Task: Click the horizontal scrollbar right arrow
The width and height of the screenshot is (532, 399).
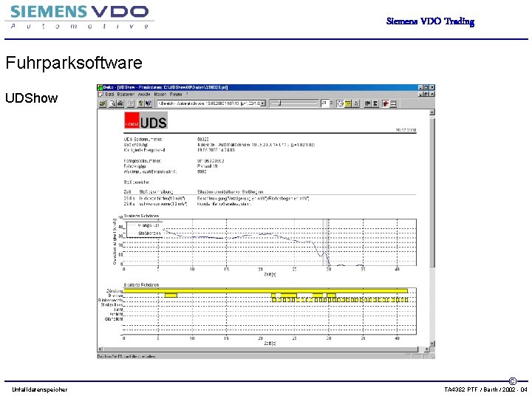Action: (427, 349)
